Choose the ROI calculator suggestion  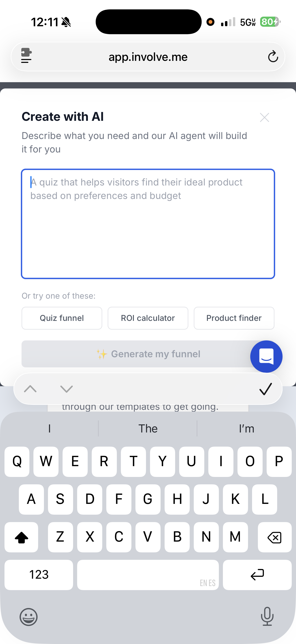[x=148, y=318]
